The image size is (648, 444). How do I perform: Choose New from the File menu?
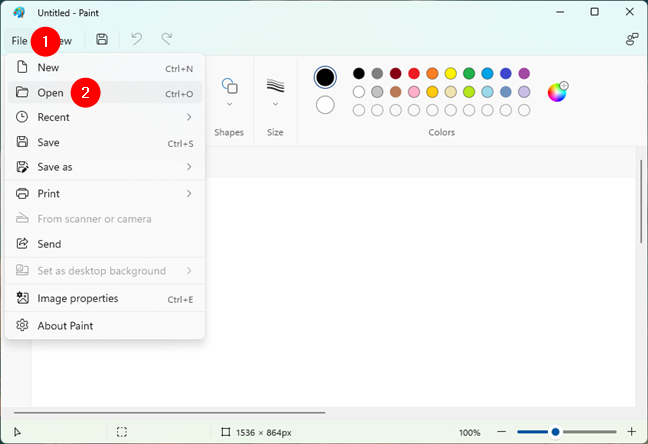(105, 67)
